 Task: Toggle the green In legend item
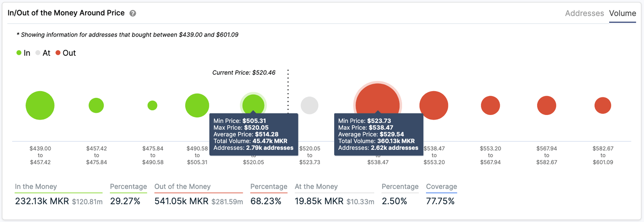pos(23,53)
